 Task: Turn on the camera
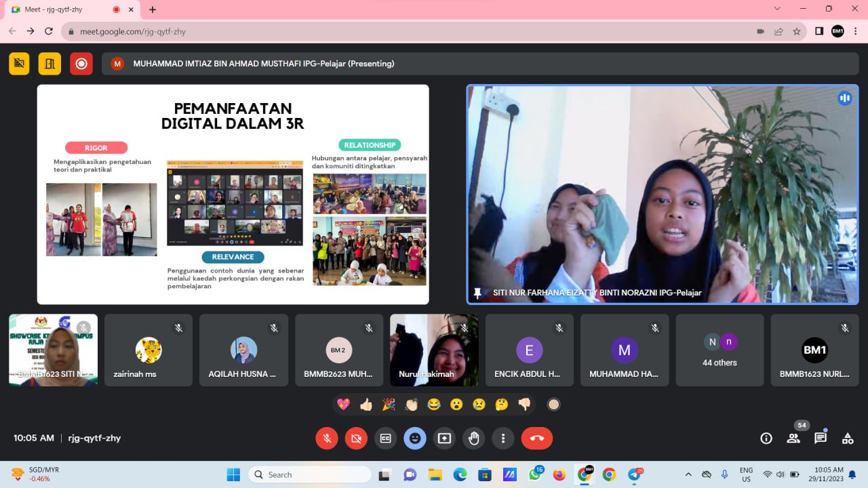point(356,439)
